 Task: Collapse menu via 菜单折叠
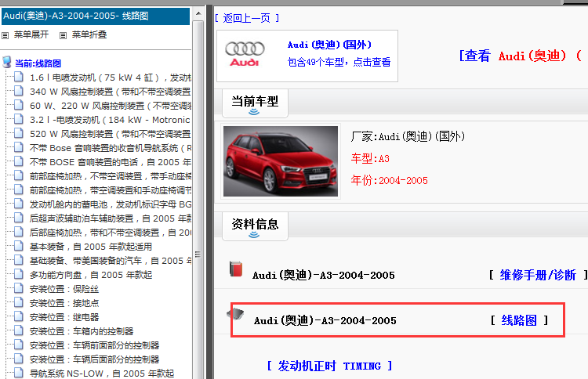[89, 34]
